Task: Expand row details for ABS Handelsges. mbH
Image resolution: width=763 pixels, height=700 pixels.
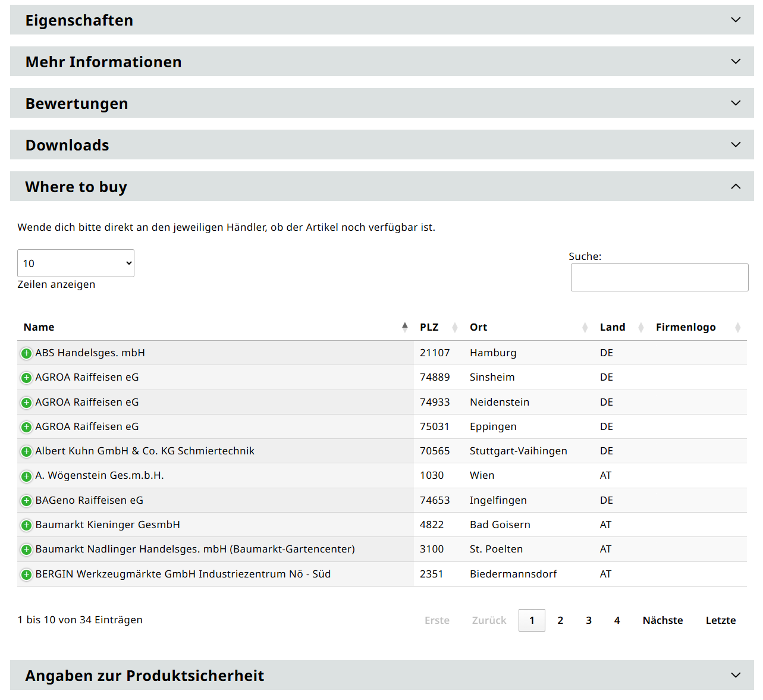Action: [x=26, y=353]
